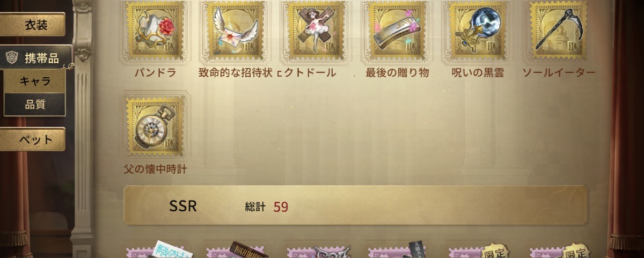Select the first purple SSR stamp with blue card

click(x=155, y=251)
